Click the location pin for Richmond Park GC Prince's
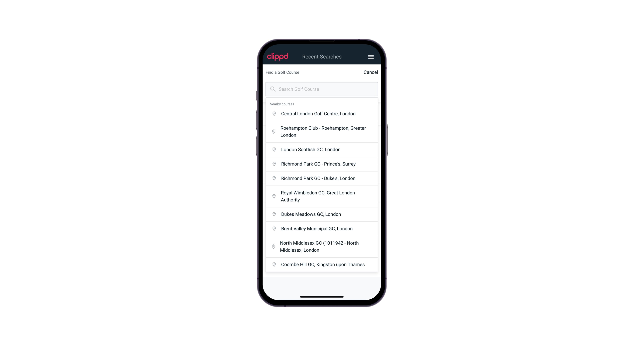This screenshot has width=644, height=346. point(274,164)
